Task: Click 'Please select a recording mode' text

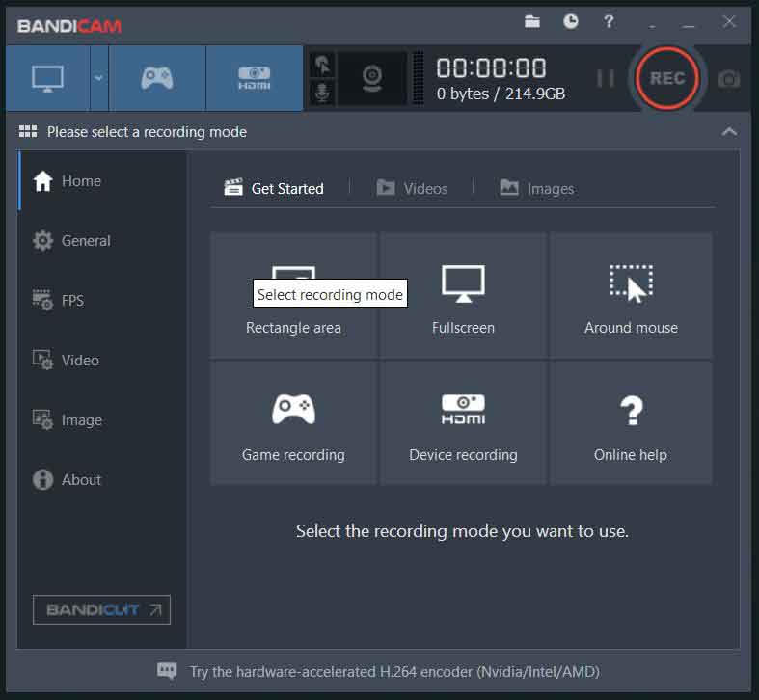Action: 147,132
